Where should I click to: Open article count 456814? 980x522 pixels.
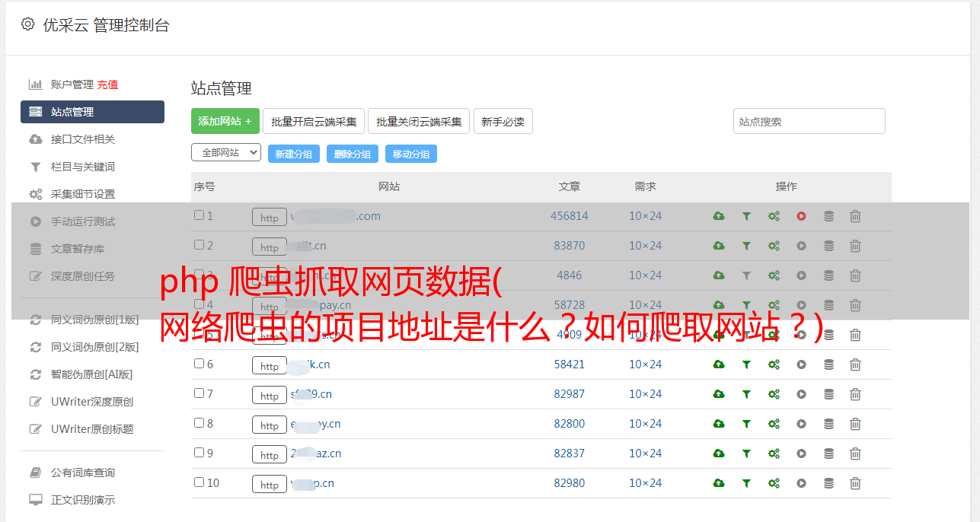pos(570,216)
